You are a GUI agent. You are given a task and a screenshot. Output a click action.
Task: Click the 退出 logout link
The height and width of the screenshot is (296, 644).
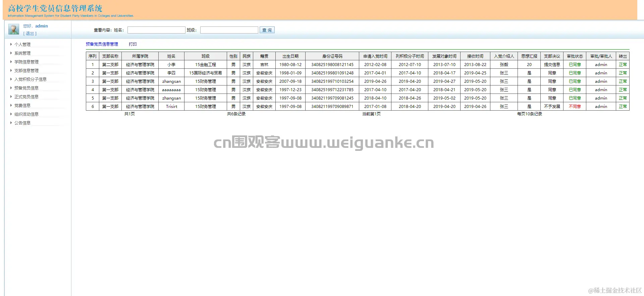pyautogui.click(x=30, y=34)
